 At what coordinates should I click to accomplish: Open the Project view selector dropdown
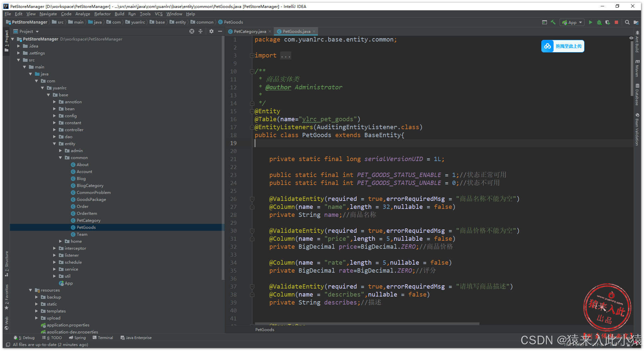(26, 31)
